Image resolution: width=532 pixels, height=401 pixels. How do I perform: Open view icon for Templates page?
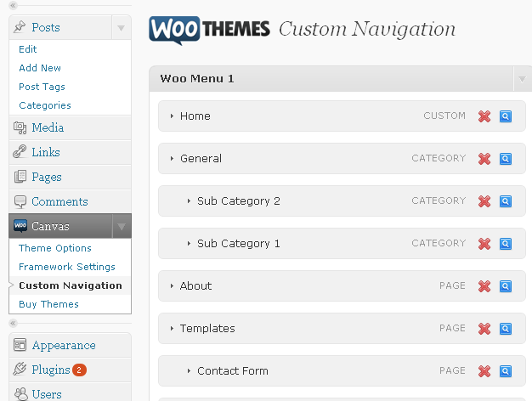(505, 329)
